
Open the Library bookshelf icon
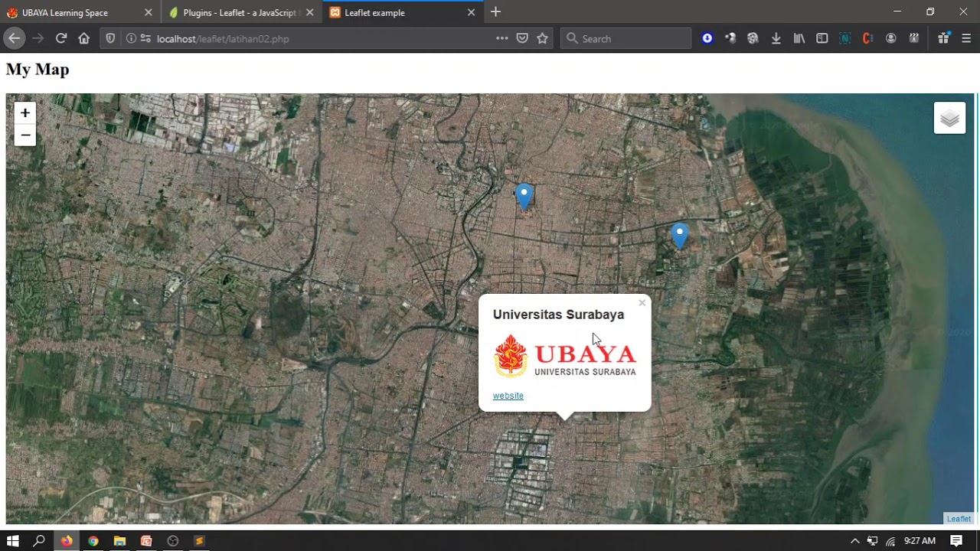tap(799, 38)
